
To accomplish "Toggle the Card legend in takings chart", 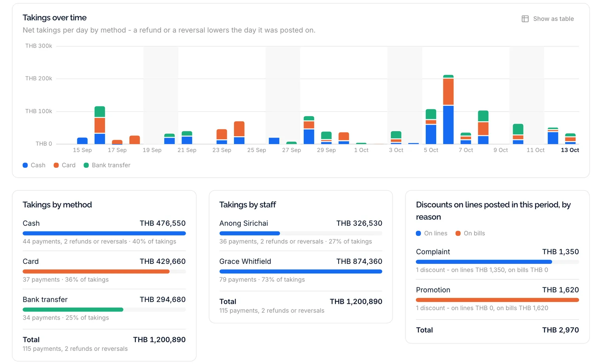I will click(x=65, y=165).
